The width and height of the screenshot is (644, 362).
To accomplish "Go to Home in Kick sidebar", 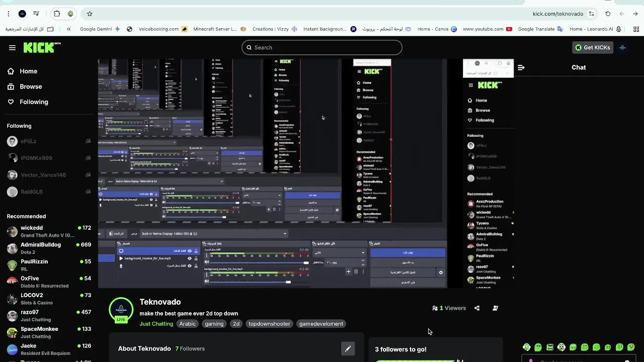I will tap(22, 71).
